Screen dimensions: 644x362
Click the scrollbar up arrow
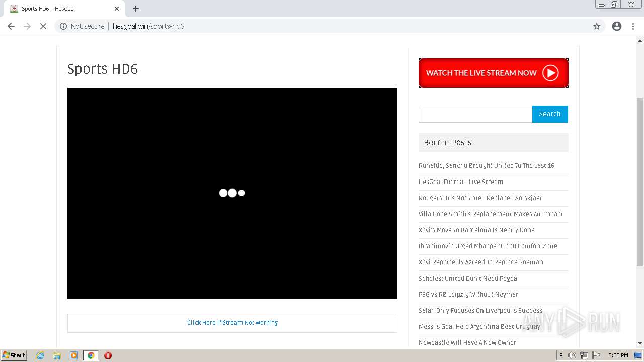pos(640,40)
